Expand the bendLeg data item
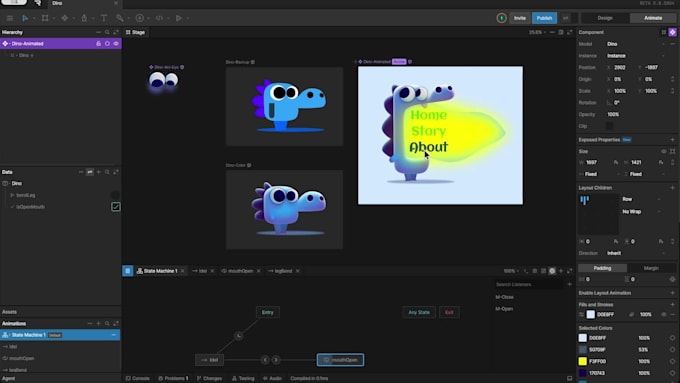 point(12,195)
